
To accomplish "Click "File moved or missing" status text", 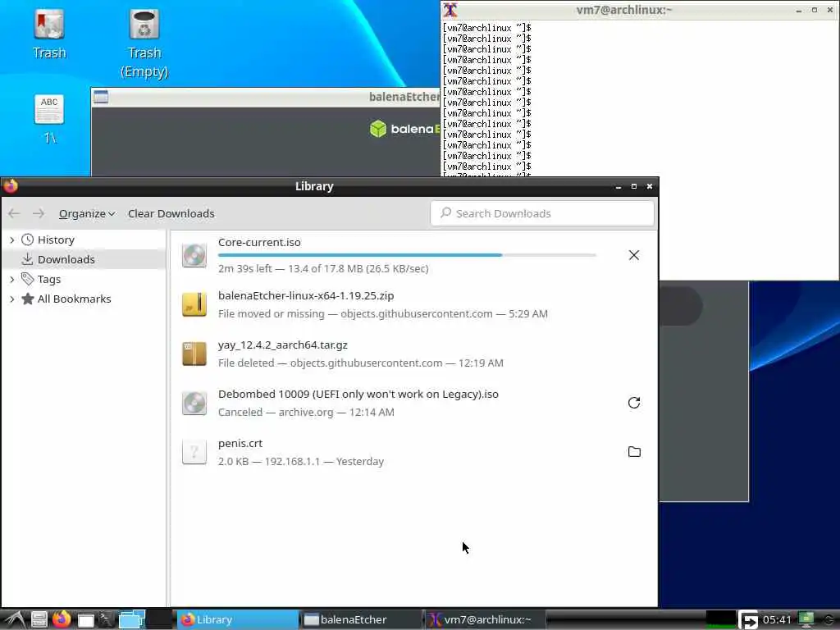I will pyautogui.click(x=271, y=313).
